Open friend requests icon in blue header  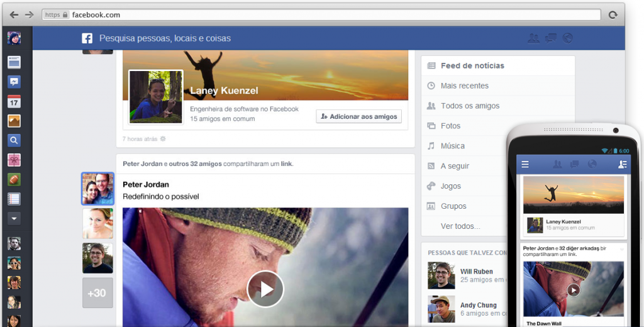point(533,38)
